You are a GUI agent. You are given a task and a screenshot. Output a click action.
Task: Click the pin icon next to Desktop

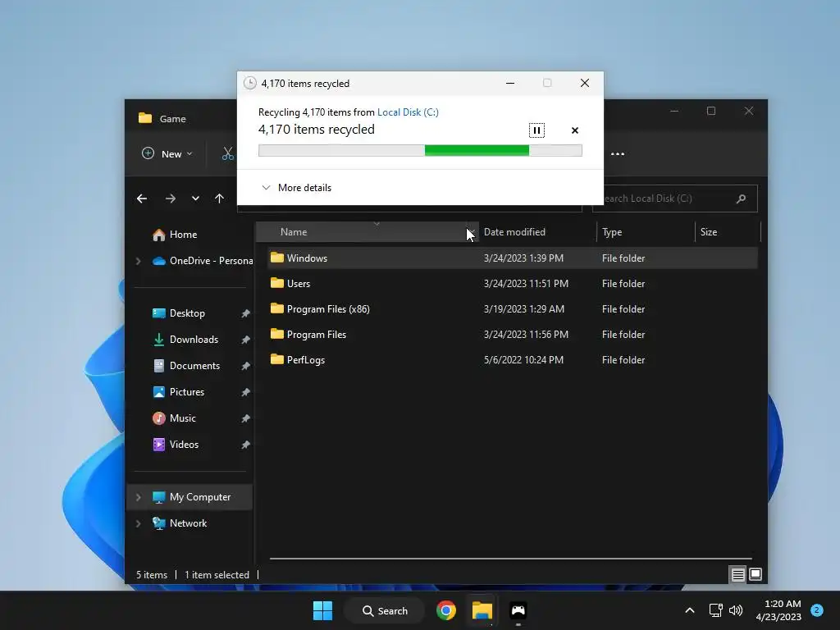[245, 313]
